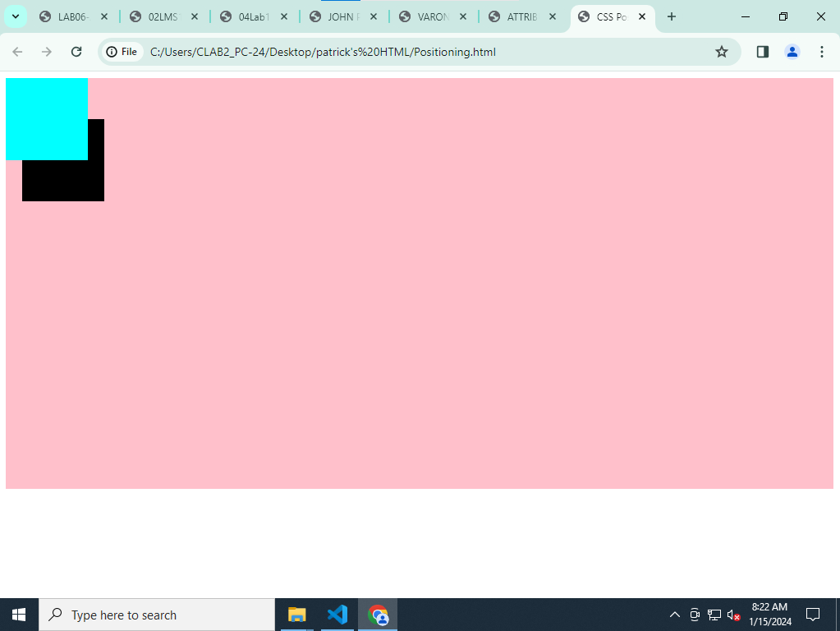Open the Chrome profile menu
Screen dimensions: 840x631
click(x=792, y=52)
